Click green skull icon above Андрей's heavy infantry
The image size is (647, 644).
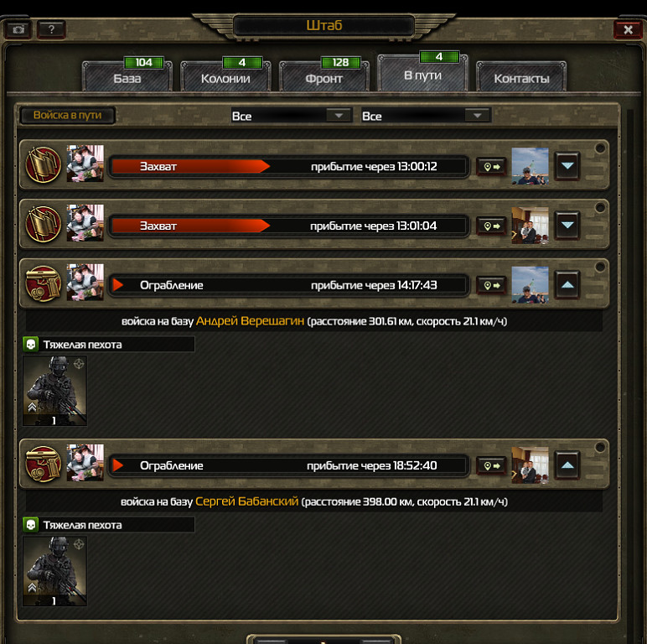(30, 345)
